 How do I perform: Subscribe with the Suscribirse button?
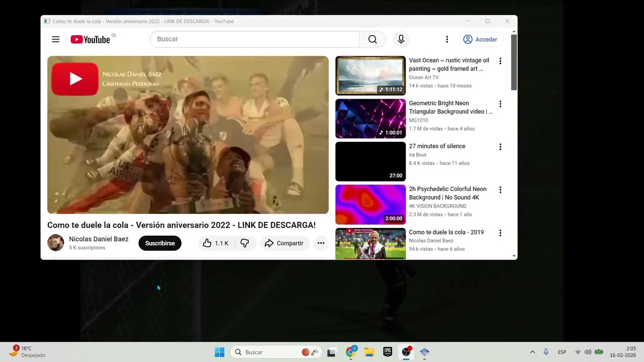[160, 243]
